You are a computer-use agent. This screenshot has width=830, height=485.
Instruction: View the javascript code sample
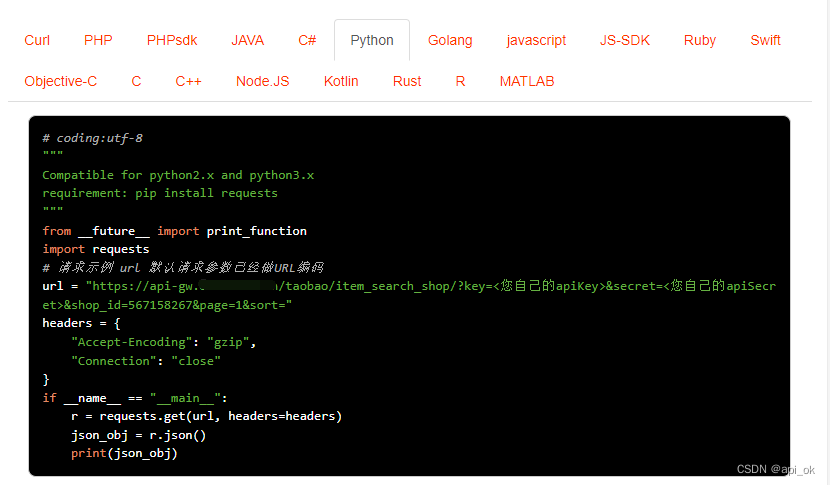click(x=536, y=40)
